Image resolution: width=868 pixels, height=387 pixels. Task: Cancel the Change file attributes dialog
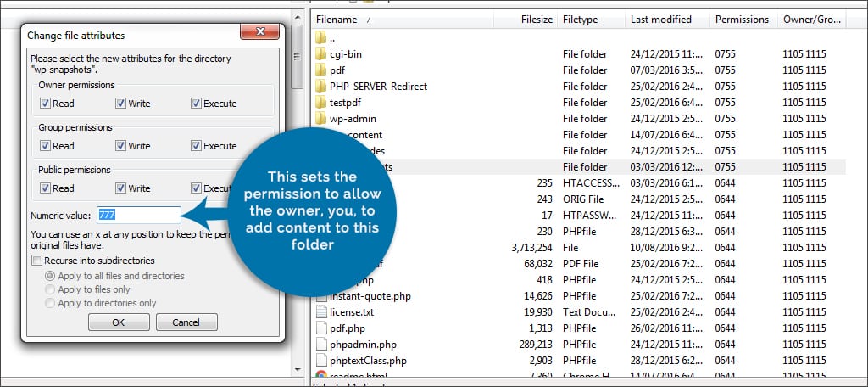pos(186,322)
